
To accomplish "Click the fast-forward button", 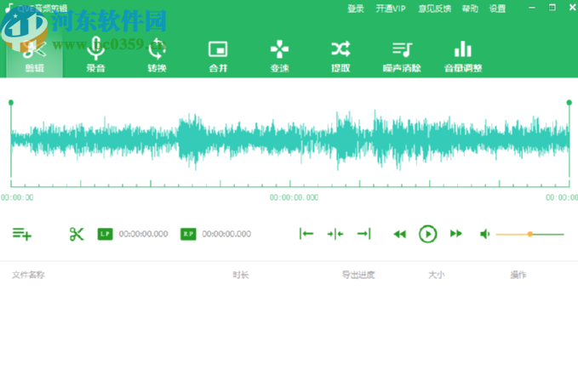I will click(x=456, y=234).
